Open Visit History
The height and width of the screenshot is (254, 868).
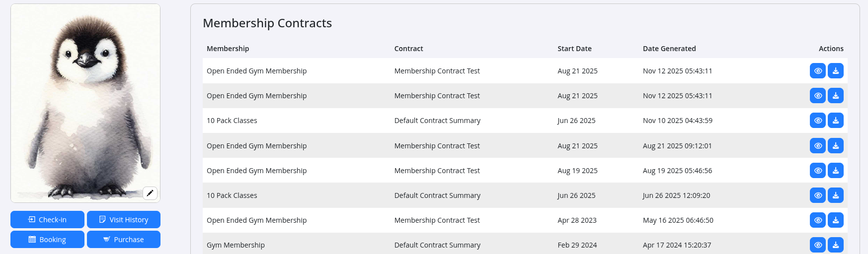tap(124, 220)
